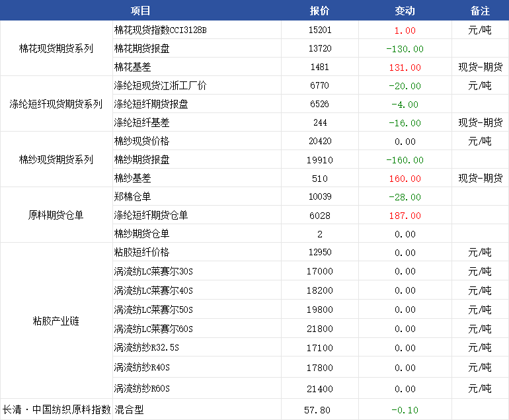Click the 项目 column header
This screenshot has height=420, width=509.
coord(140,11)
